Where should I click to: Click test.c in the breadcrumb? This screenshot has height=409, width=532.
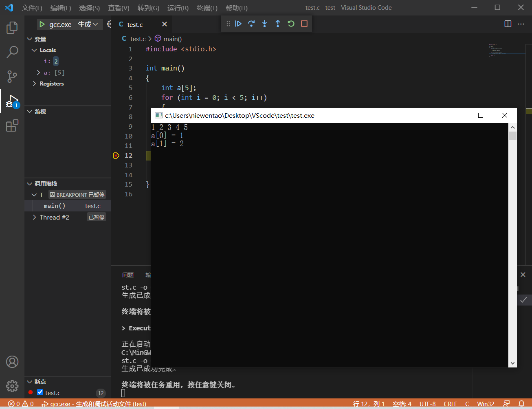coord(138,39)
